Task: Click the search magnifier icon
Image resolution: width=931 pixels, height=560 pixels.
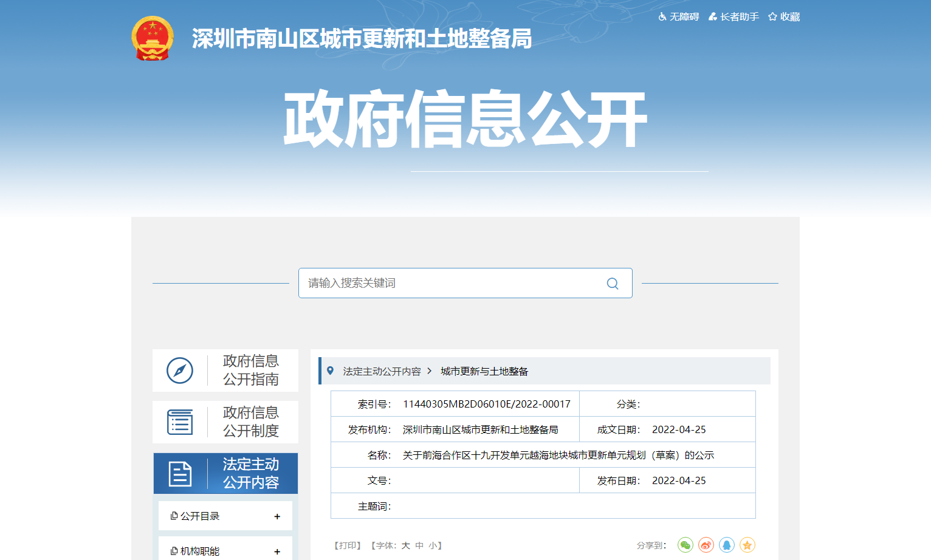Action: tap(613, 284)
